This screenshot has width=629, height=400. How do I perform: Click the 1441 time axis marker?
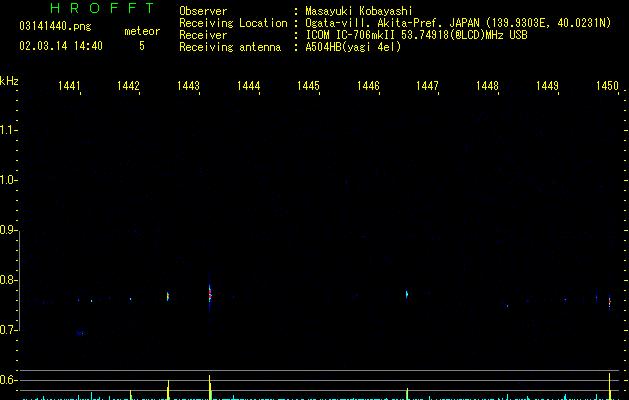click(69, 86)
